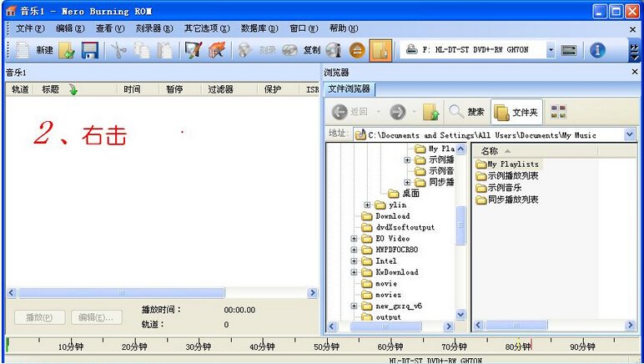Expand the Intel folder node
The width and height of the screenshot is (644, 364).
point(354,260)
